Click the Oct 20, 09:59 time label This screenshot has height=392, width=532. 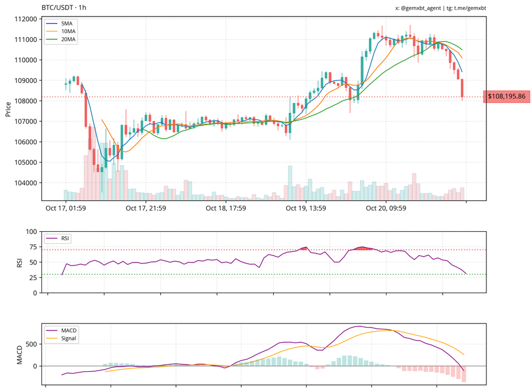point(385,208)
